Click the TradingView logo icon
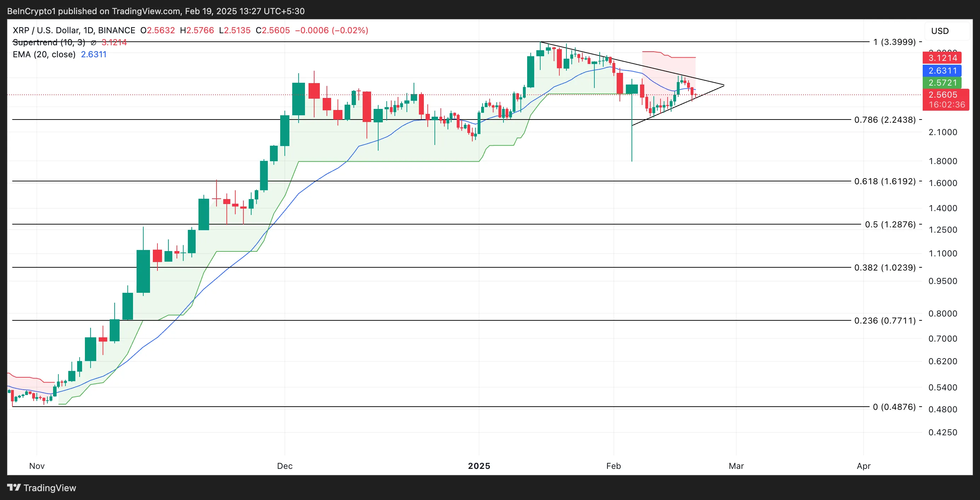 pos(14,487)
